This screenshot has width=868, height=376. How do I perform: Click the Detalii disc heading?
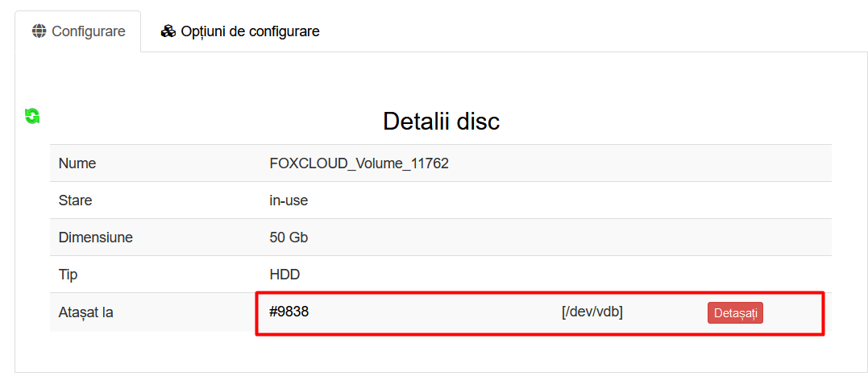point(441,122)
